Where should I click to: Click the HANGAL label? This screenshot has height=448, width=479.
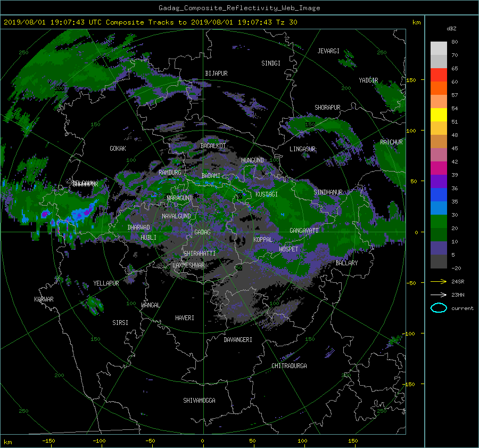click(150, 305)
